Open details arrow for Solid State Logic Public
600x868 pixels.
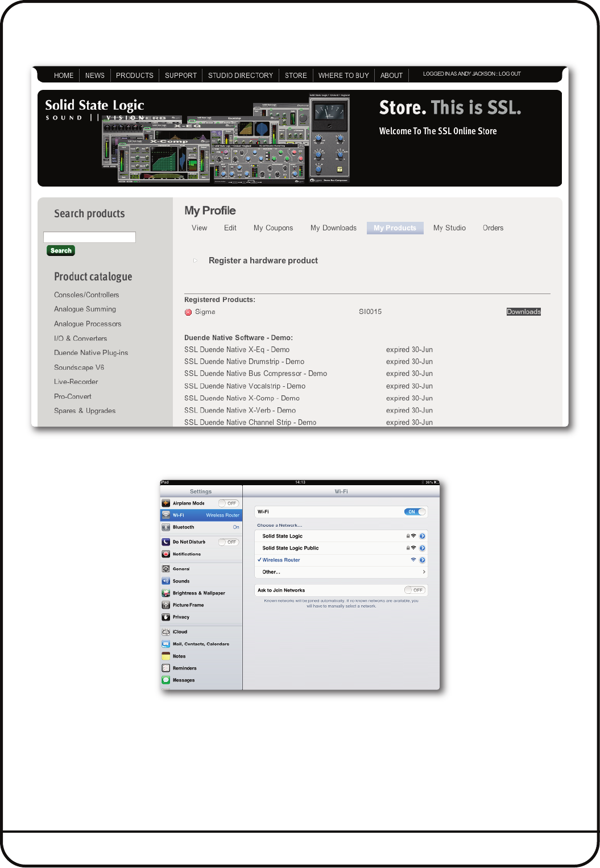[x=423, y=548]
